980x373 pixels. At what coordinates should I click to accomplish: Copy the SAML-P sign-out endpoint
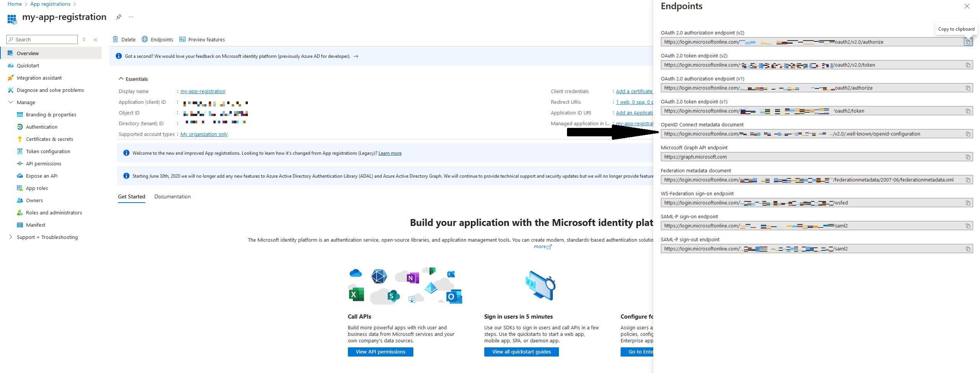click(968, 249)
